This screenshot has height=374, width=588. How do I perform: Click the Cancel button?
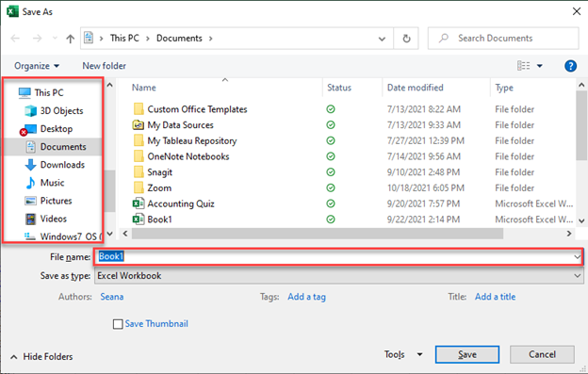click(542, 354)
